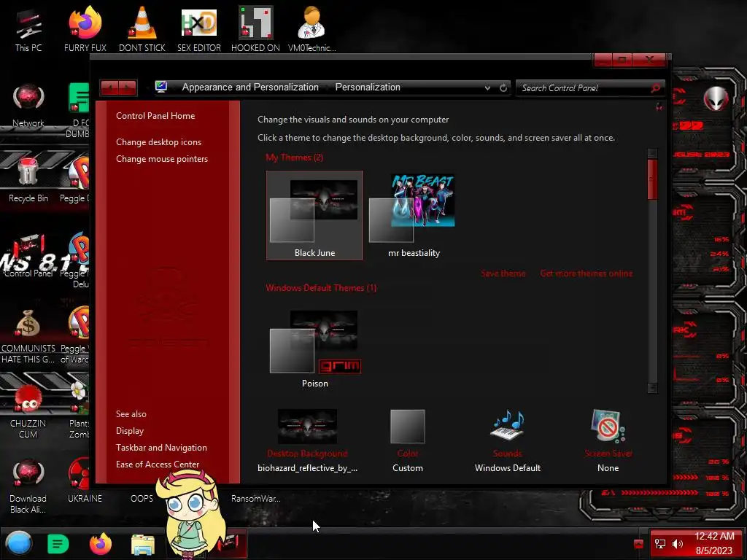Open This PC desktop icon
The image size is (747, 560).
tap(28, 29)
